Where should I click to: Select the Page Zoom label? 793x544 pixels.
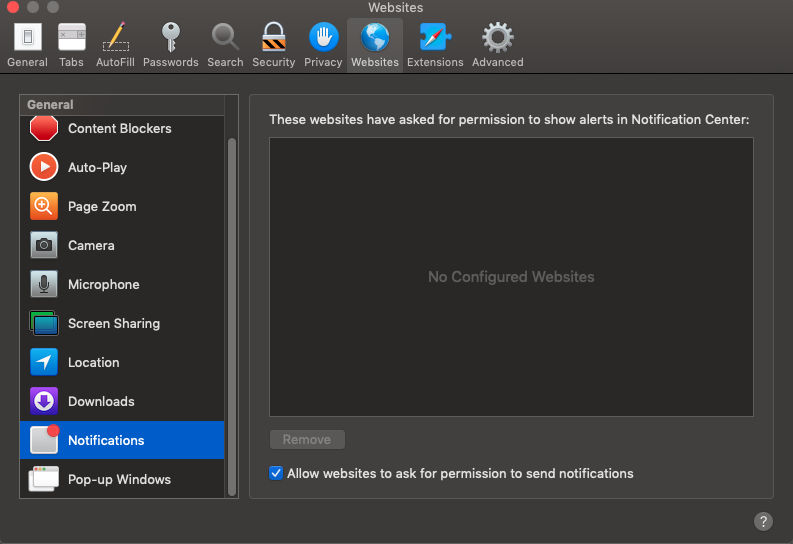pyautogui.click(x=102, y=206)
